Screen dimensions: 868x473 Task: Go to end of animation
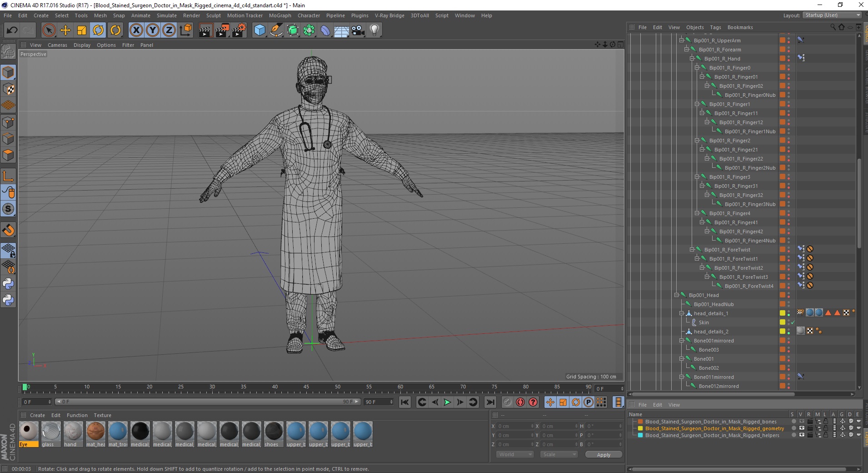click(x=490, y=402)
